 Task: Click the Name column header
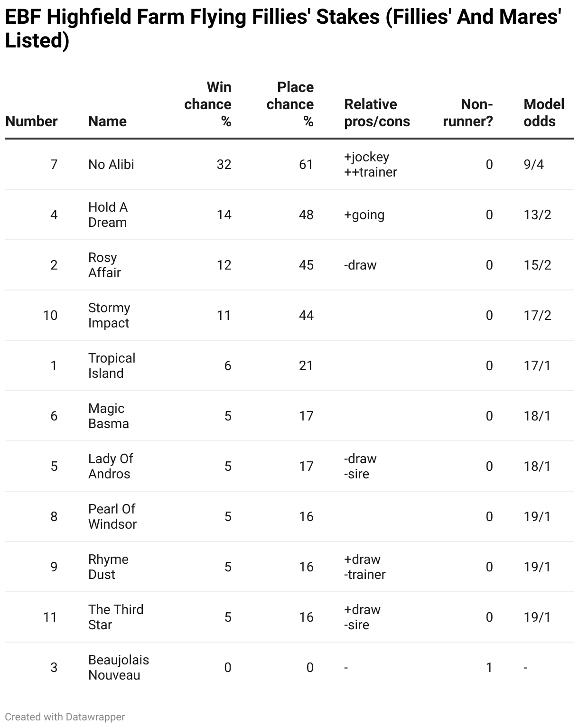tap(107, 121)
